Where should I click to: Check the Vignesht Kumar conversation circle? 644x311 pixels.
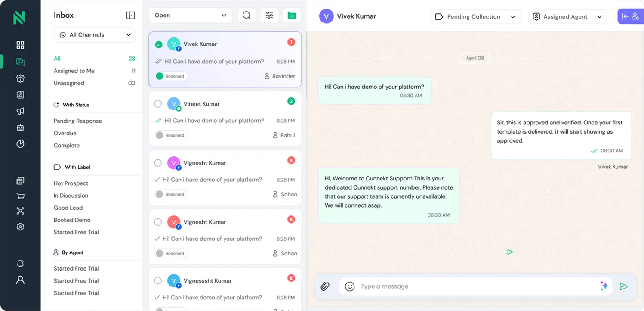coord(158,162)
